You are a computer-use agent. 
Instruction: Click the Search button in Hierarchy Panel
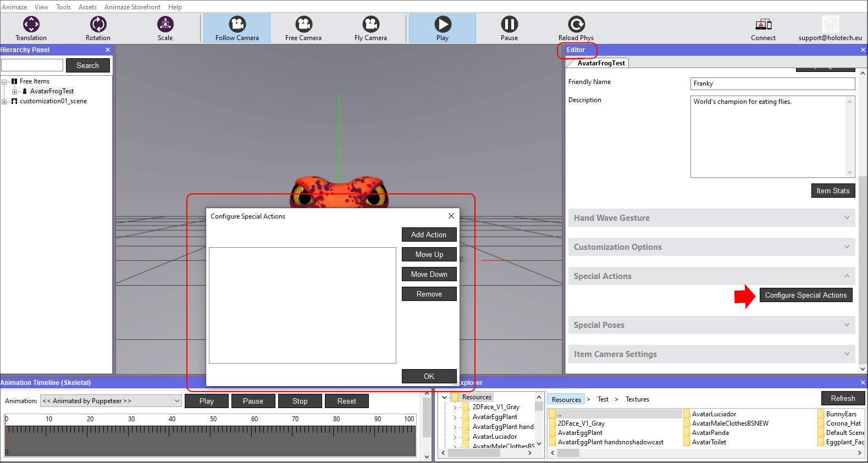[88, 65]
